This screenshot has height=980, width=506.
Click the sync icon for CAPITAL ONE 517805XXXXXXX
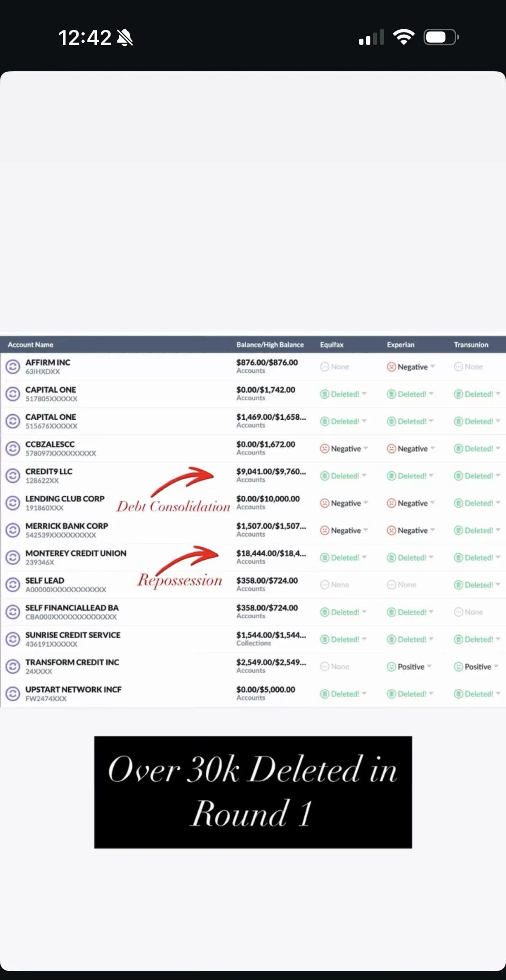click(x=13, y=394)
